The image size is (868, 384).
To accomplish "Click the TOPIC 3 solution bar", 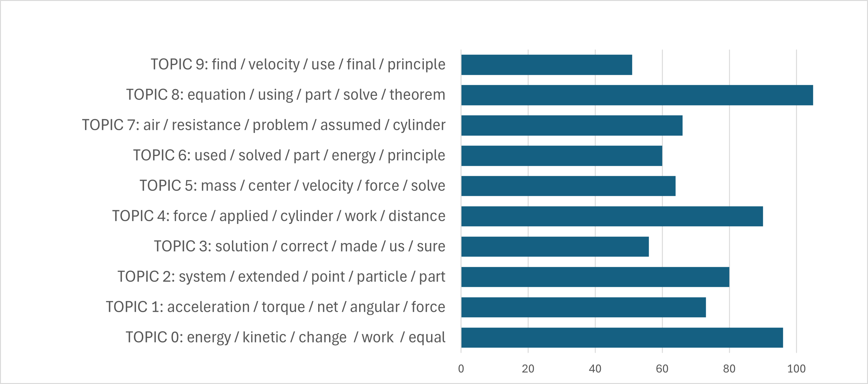I will [x=555, y=246].
